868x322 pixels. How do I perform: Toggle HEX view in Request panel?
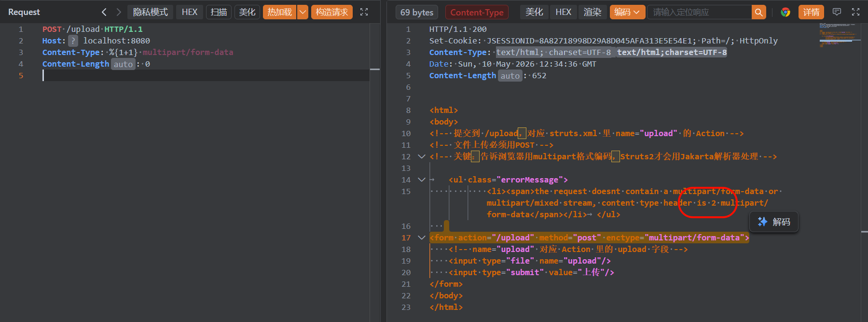coord(190,12)
